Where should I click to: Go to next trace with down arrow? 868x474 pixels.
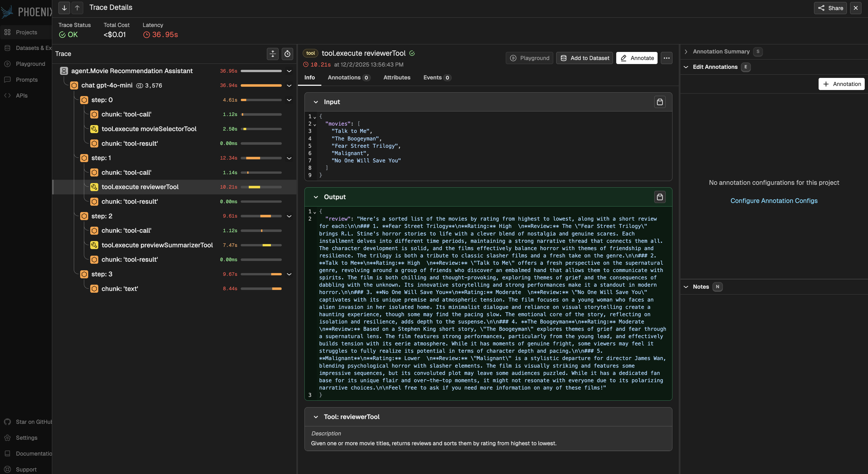[x=64, y=8]
